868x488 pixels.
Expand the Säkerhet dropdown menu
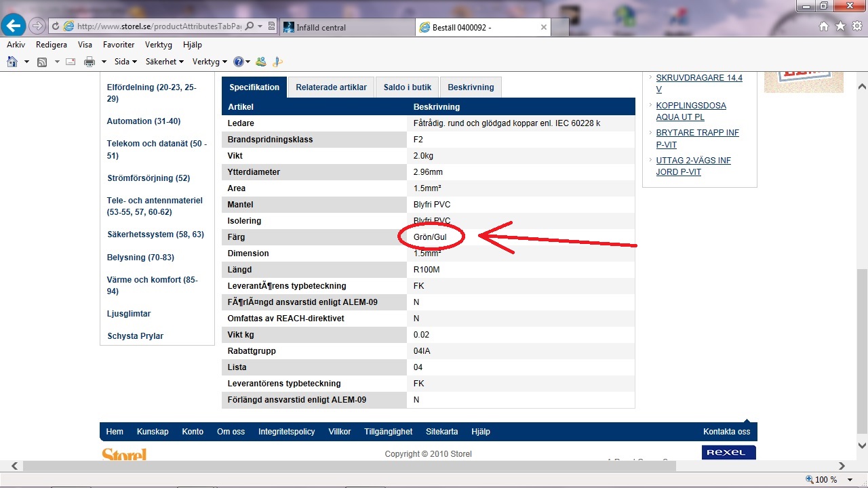(165, 62)
